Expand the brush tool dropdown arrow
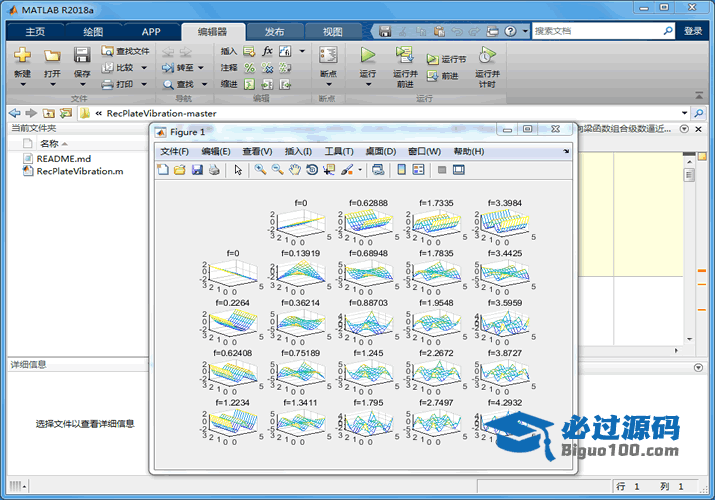This screenshot has width=715, height=500. click(x=360, y=170)
